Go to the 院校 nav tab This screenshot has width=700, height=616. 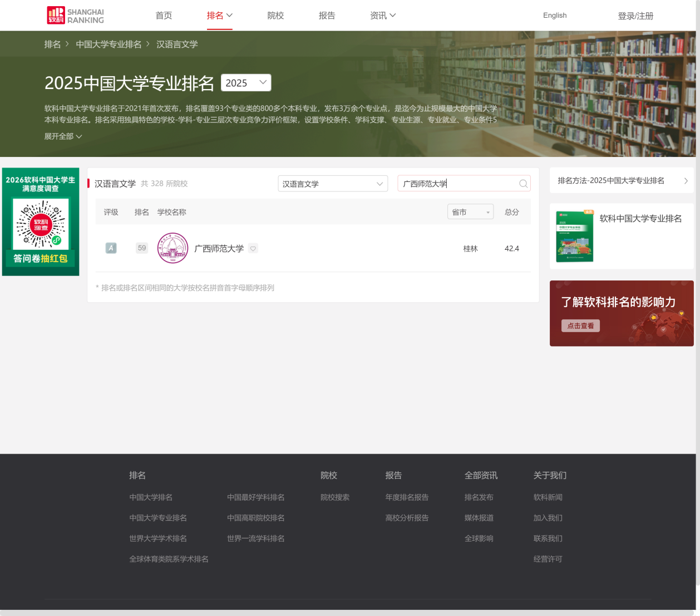275,16
